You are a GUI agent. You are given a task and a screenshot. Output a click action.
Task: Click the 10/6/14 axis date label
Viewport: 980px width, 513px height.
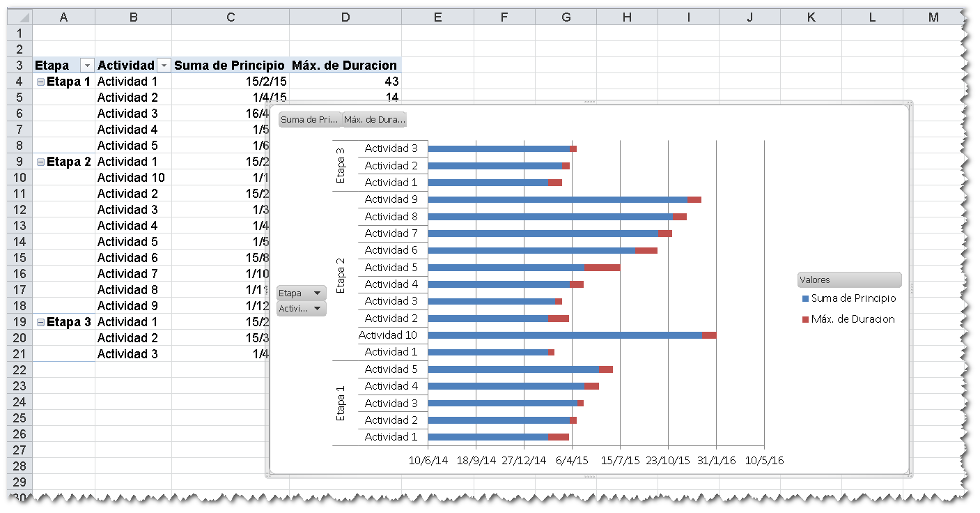coord(428,461)
